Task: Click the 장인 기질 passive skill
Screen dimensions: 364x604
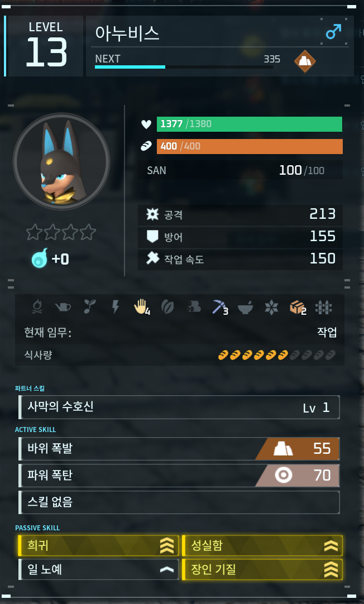Action: 262,569
